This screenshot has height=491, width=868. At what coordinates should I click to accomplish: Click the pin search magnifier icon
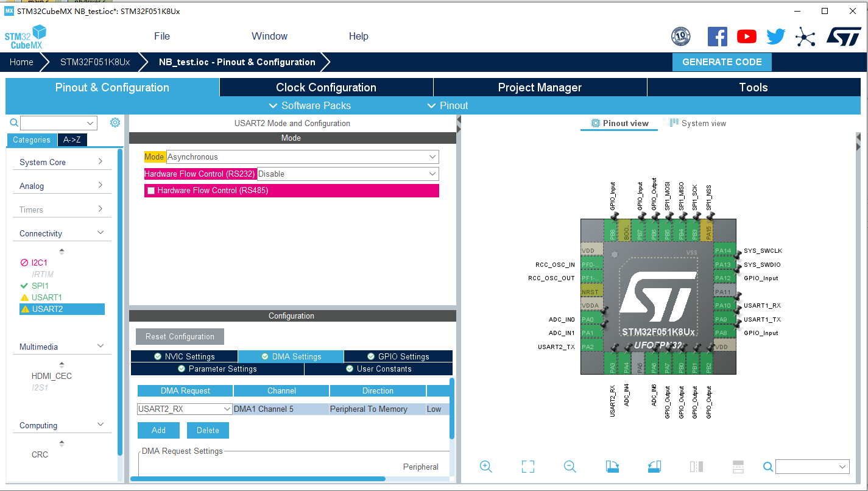pyautogui.click(x=768, y=467)
